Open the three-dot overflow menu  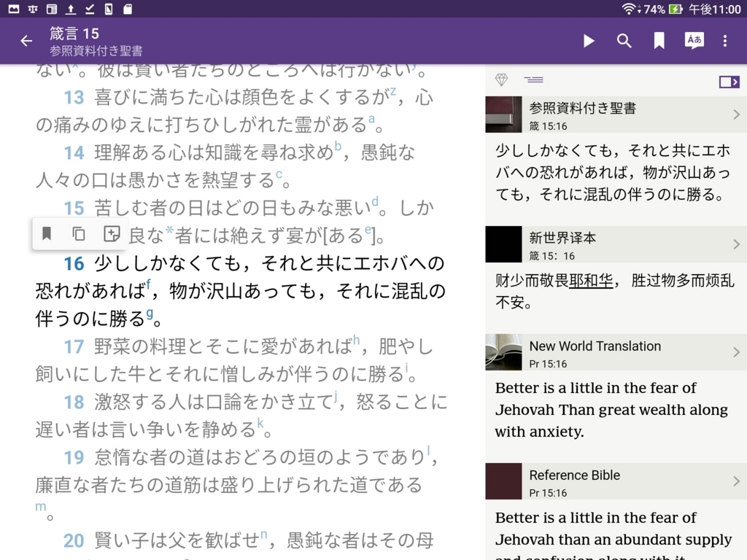pos(725,41)
